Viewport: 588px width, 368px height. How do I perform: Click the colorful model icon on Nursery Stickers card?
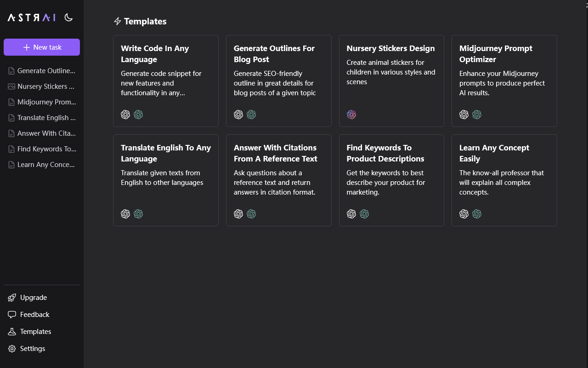click(351, 115)
